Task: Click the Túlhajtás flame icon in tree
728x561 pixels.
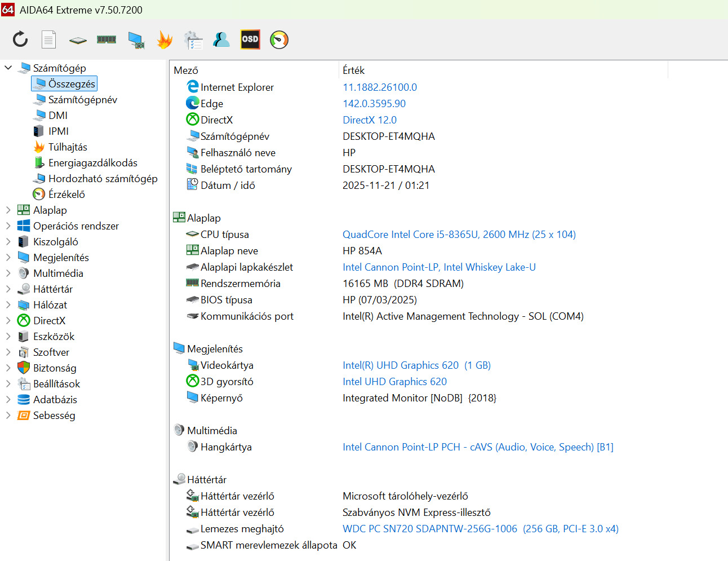Action: [39, 147]
